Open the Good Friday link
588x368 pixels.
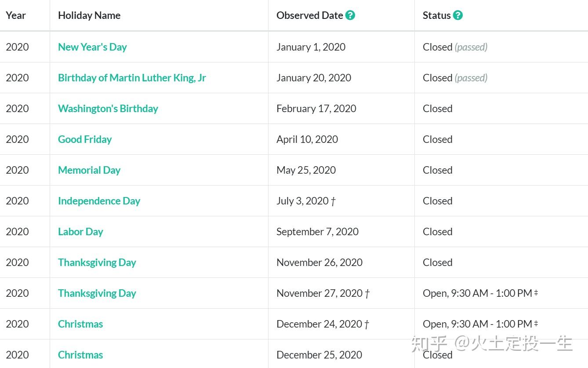tap(85, 139)
